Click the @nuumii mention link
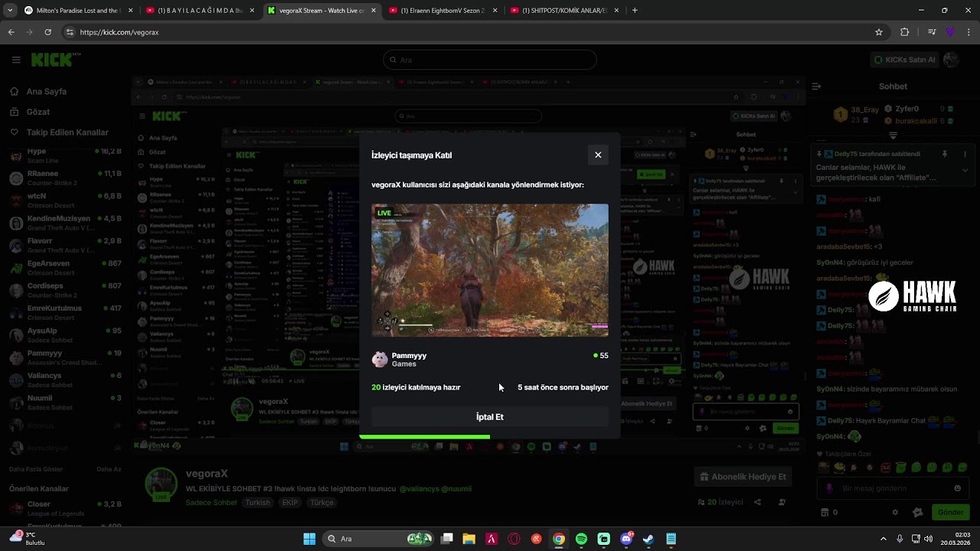 pos(456,489)
